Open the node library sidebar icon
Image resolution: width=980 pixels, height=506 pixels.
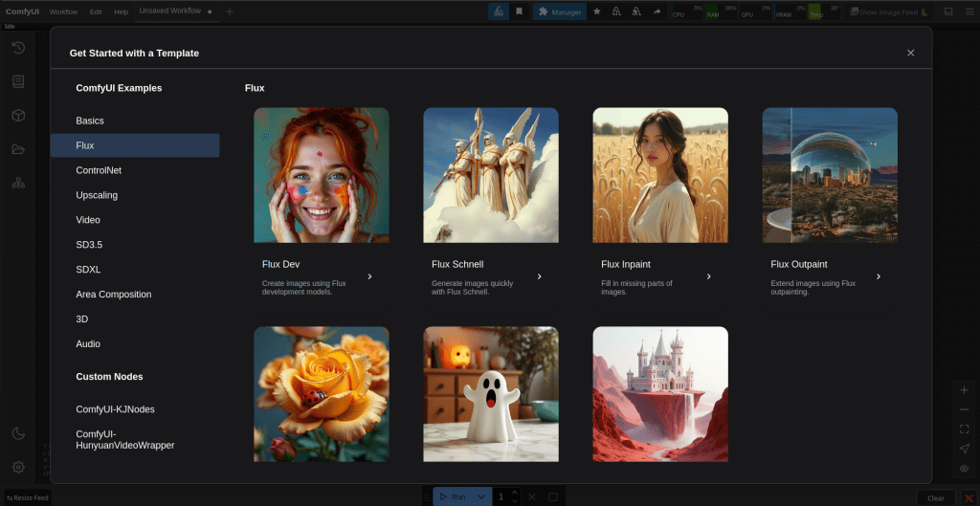[x=18, y=81]
